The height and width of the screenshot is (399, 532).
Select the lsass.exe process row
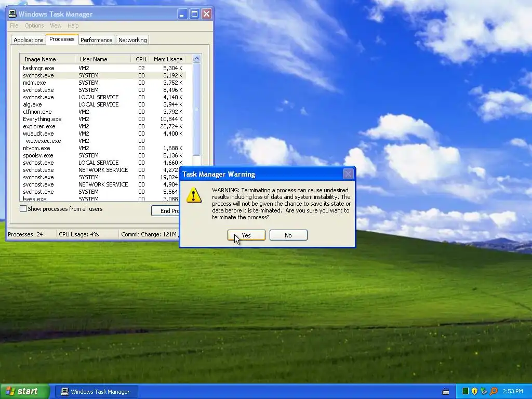[100, 199]
